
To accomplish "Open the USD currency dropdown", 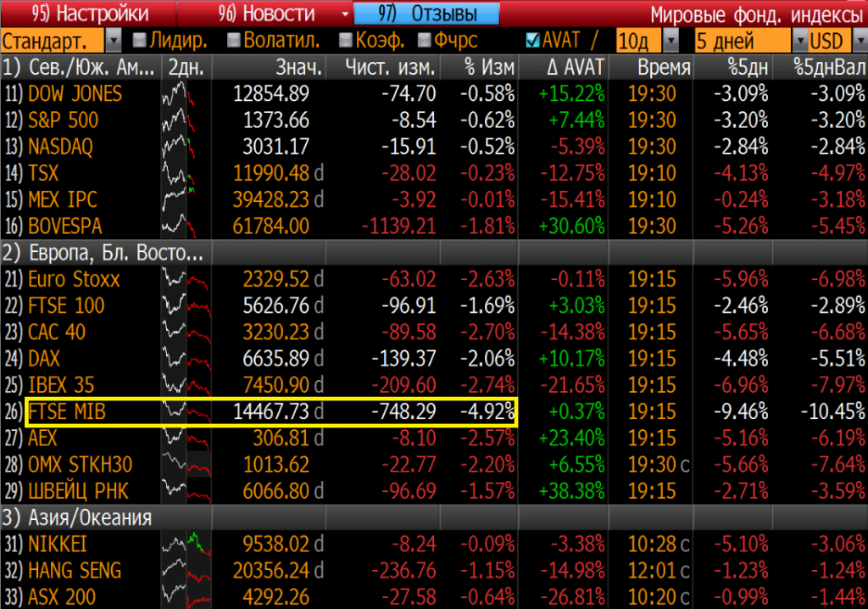I will point(860,41).
